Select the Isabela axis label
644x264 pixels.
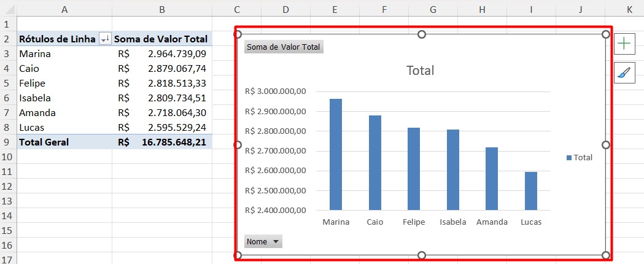coord(452,222)
